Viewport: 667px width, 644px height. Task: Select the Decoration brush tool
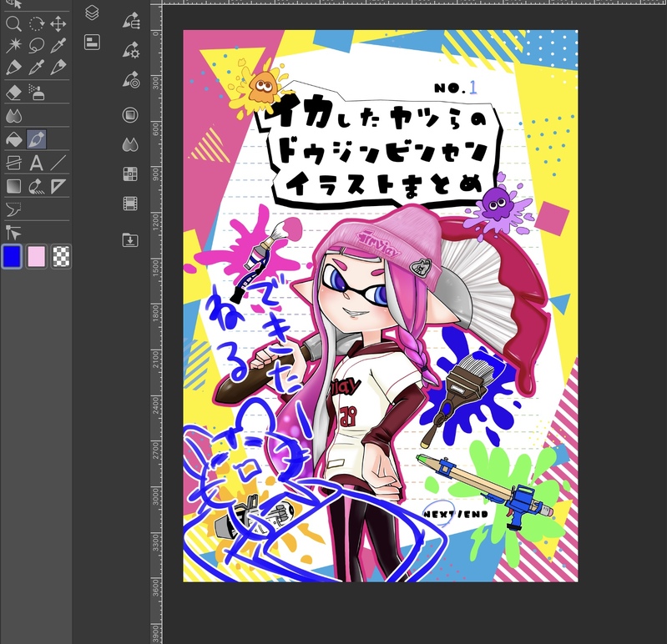tap(36, 186)
